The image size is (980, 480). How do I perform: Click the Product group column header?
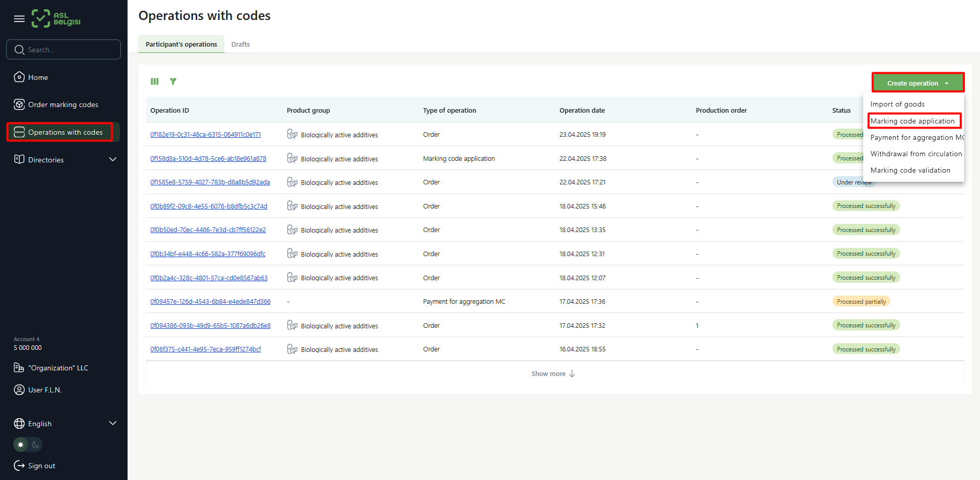click(308, 110)
